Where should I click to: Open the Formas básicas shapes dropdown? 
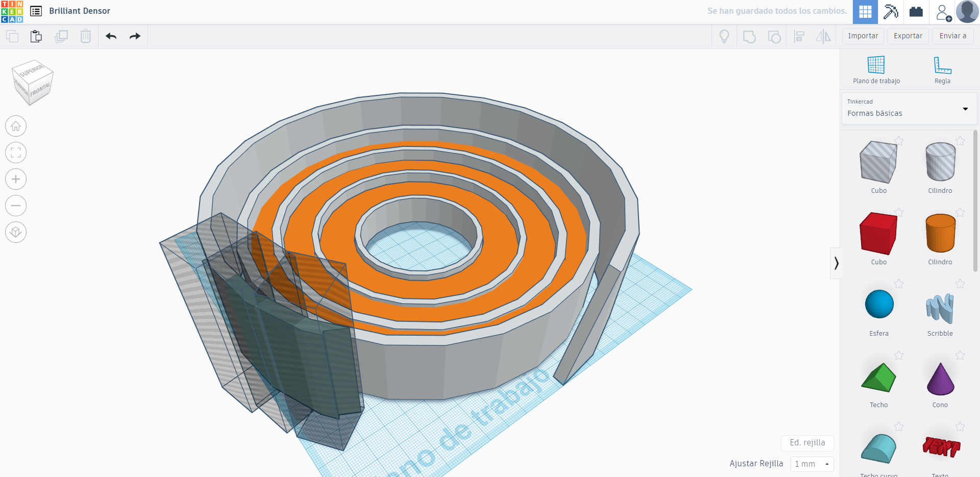coord(909,108)
